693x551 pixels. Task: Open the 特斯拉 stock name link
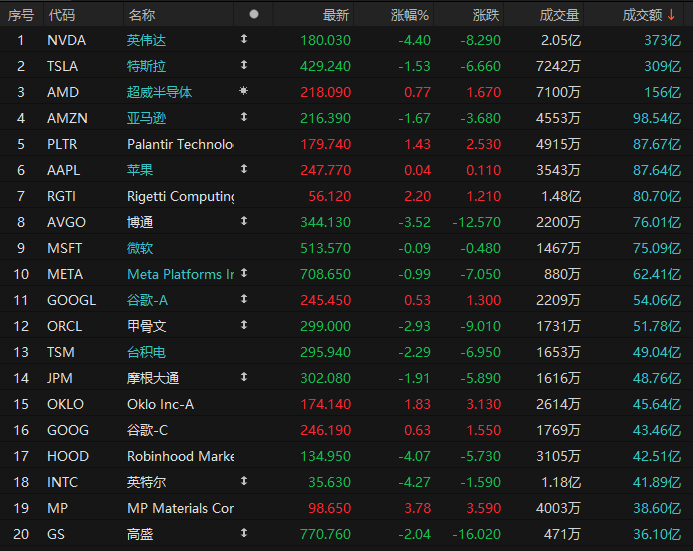click(x=146, y=67)
